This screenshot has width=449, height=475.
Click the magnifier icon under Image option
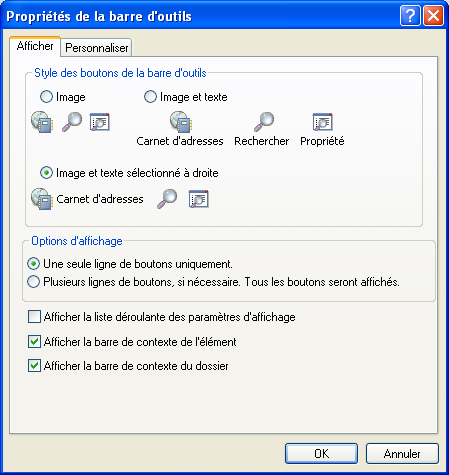coord(72,122)
